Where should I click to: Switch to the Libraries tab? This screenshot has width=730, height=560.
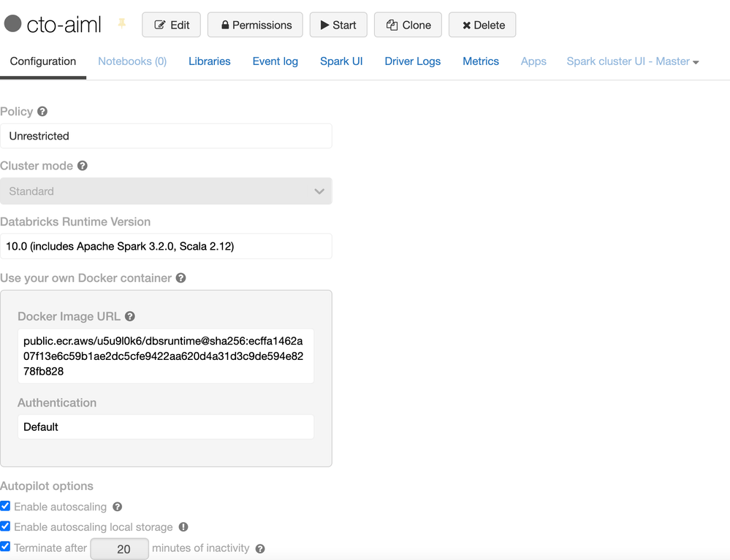click(x=209, y=61)
